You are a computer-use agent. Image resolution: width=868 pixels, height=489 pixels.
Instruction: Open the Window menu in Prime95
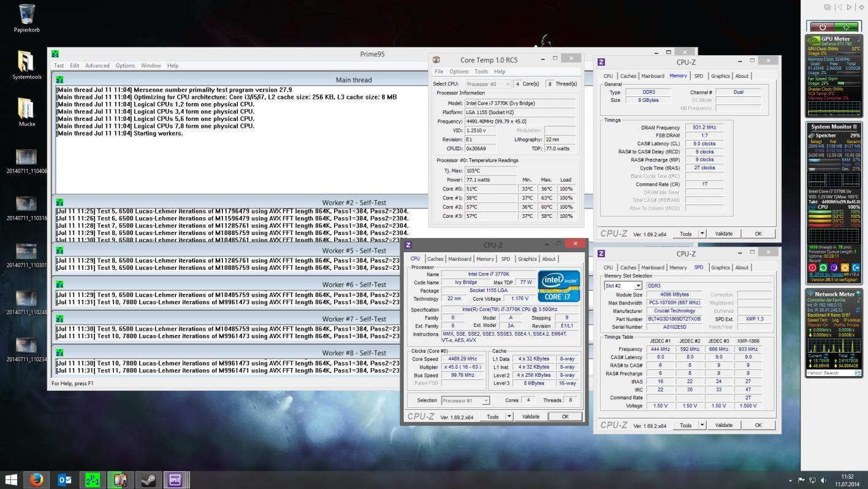click(151, 66)
